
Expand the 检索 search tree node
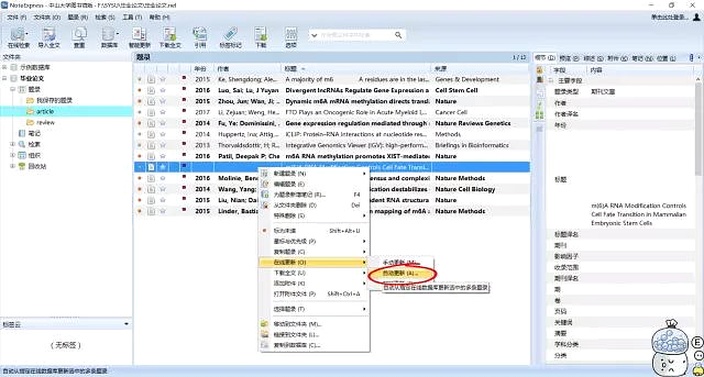pos(13,144)
